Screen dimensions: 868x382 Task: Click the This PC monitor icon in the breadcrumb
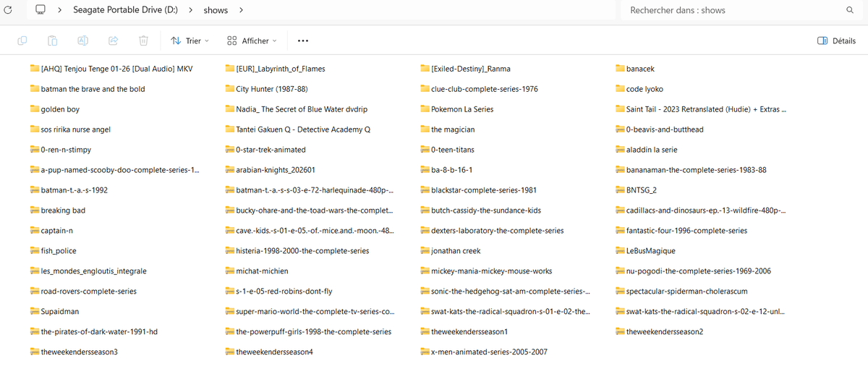[41, 10]
